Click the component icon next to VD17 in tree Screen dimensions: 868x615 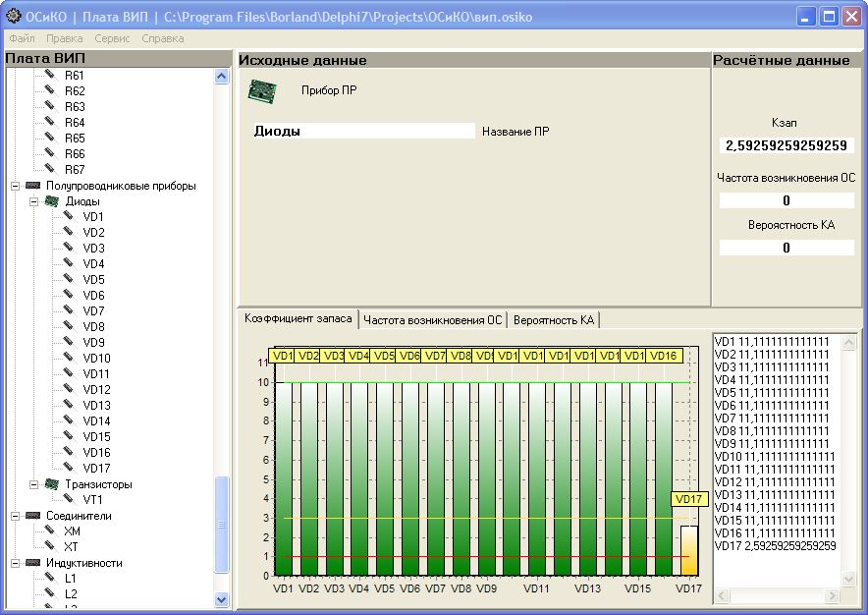[69, 467]
